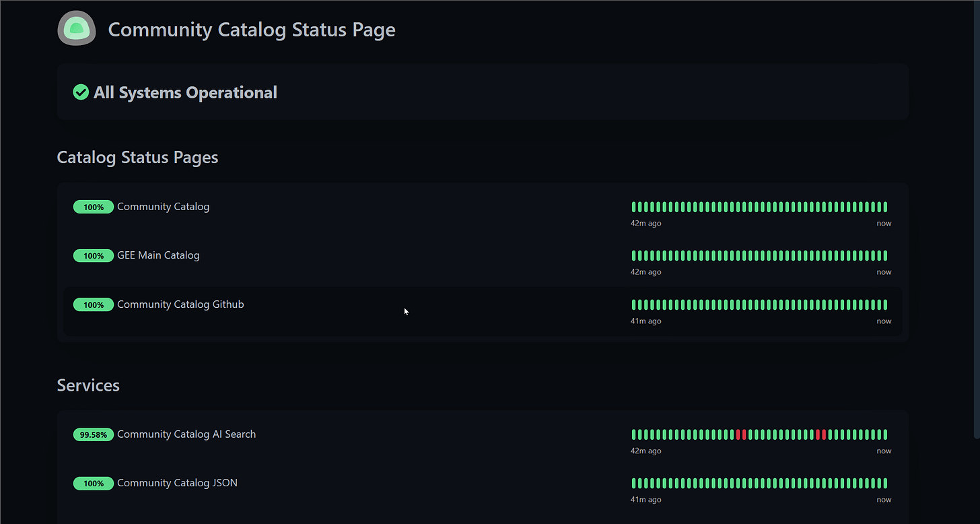Open the Community Catalog JSON monitor
This screenshot has height=524, width=980.
[177, 483]
